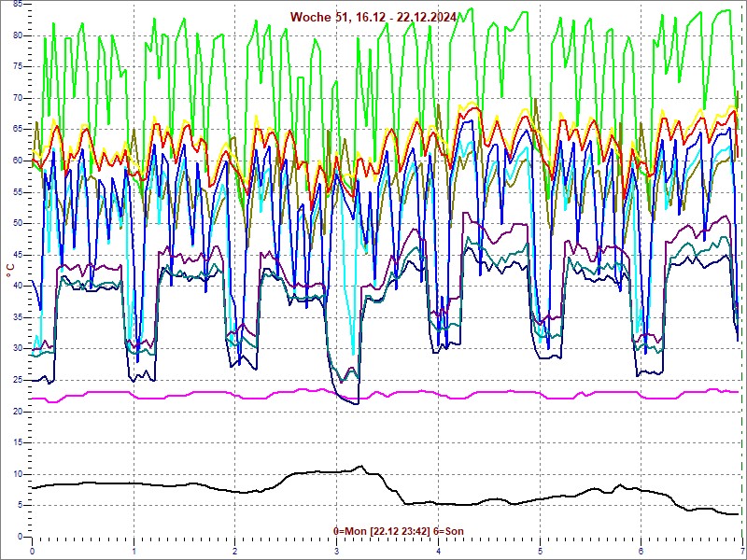747x560 pixels.
Task: Click the 0 y-axis tick label
Action: click(x=21, y=537)
